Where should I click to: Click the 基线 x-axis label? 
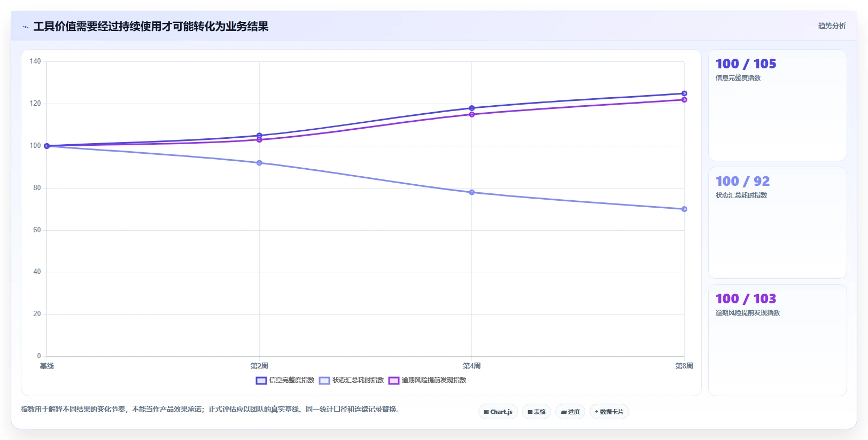click(x=47, y=366)
